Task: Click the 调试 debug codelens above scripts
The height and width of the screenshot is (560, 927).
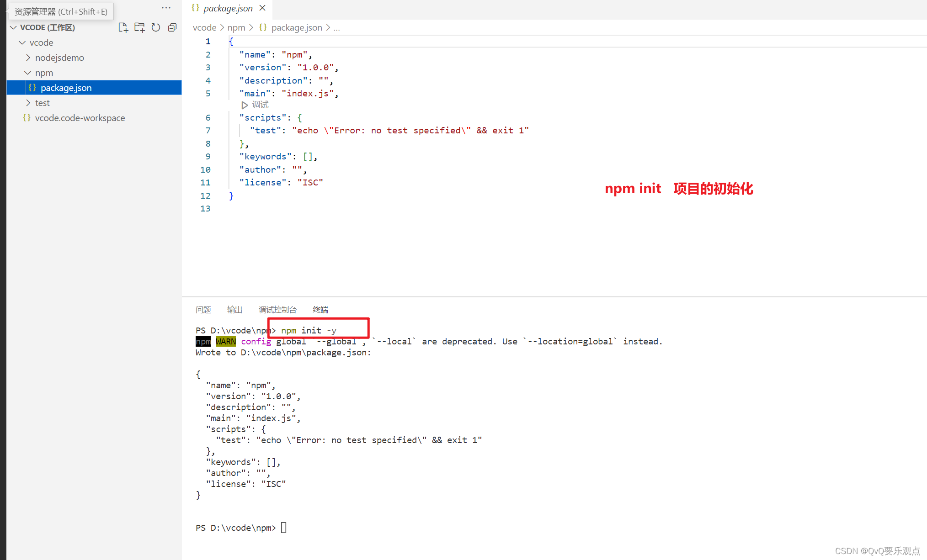Action: tap(255, 105)
